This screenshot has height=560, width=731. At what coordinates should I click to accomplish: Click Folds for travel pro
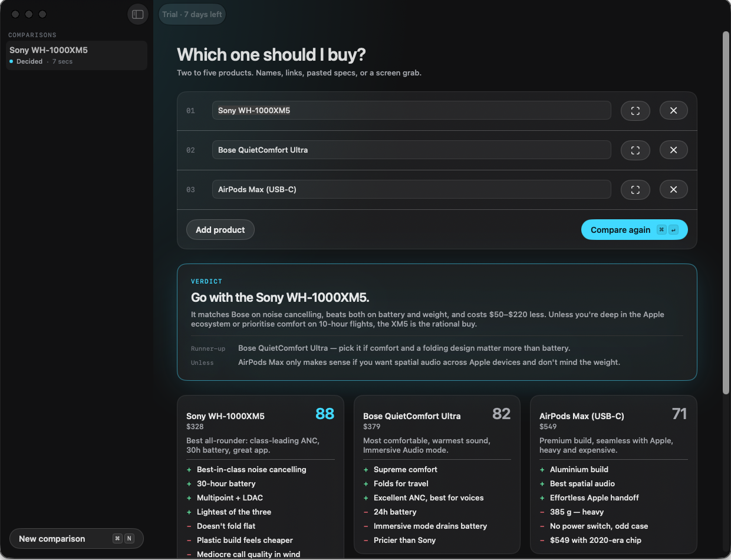(x=401, y=484)
